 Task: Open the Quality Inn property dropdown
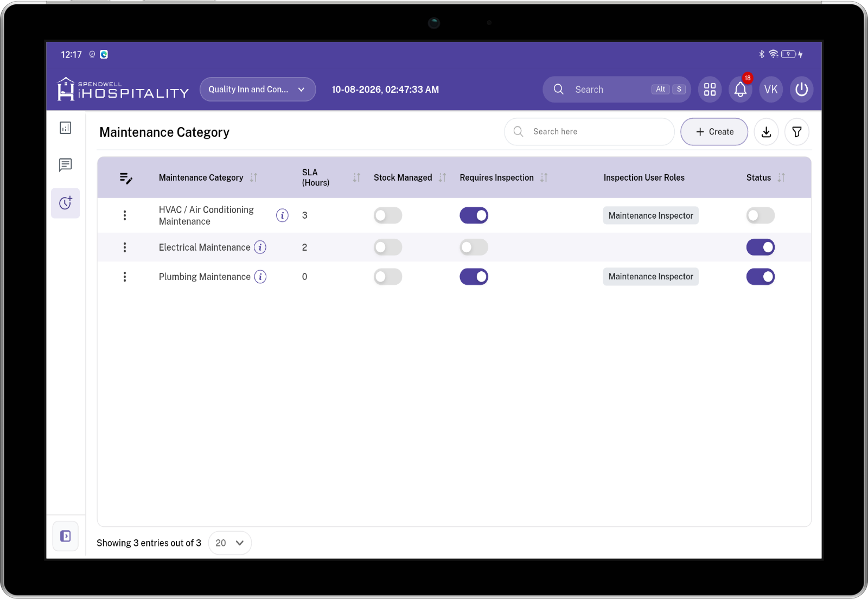point(258,90)
